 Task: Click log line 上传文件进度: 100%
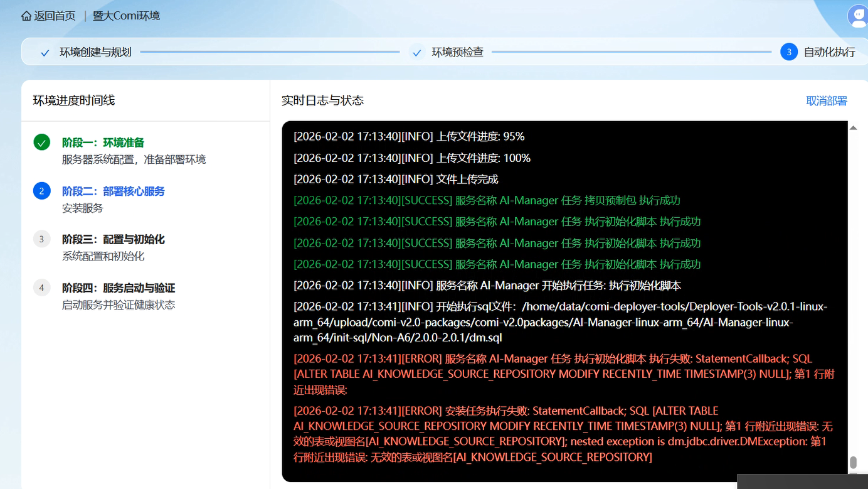[x=412, y=158]
